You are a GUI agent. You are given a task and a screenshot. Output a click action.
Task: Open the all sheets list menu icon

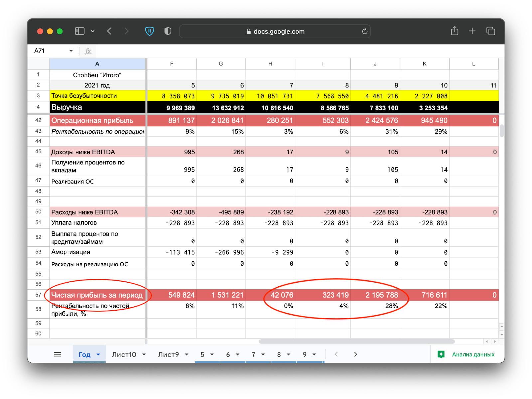[x=57, y=354]
